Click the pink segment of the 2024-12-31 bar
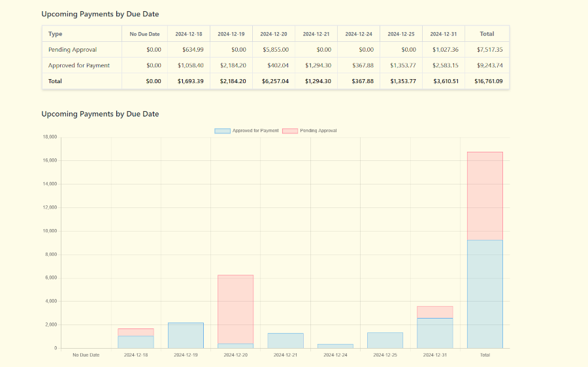The image size is (588, 367). (x=435, y=312)
